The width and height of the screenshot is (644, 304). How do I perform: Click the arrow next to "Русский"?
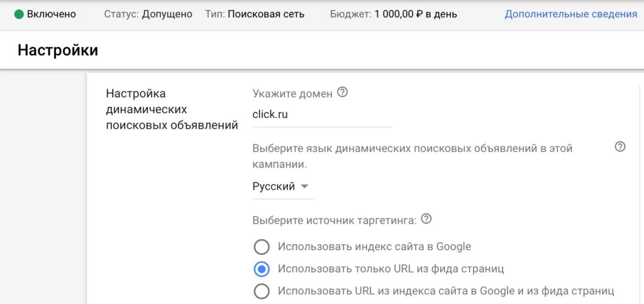304,187
